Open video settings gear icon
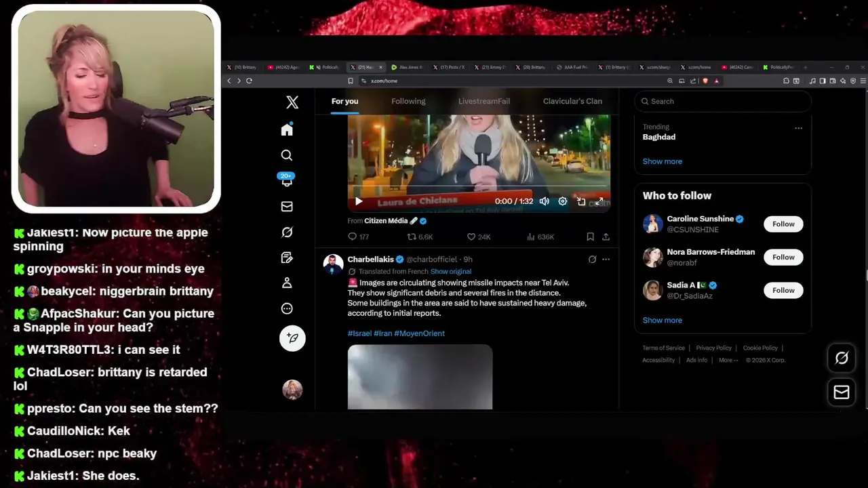 coord(562,201)
